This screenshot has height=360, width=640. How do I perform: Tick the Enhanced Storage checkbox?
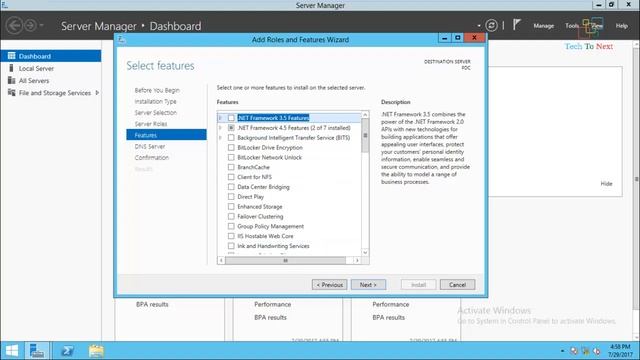point(231,207)
